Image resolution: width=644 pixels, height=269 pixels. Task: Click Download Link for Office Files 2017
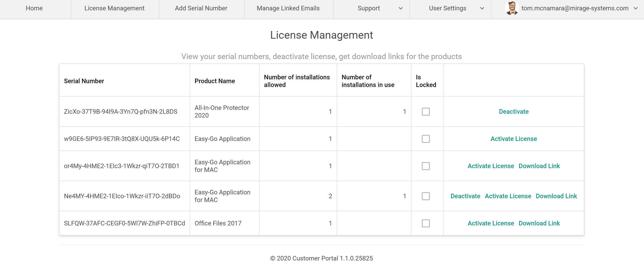tap(539, 223)
